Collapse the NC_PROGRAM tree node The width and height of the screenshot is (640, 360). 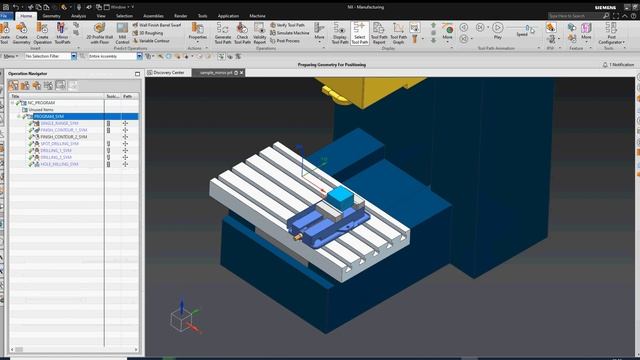tap(13, 103)
